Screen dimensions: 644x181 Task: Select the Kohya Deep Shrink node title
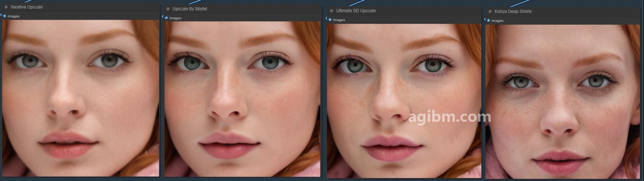pyautogui.click(x=513, y=11)
